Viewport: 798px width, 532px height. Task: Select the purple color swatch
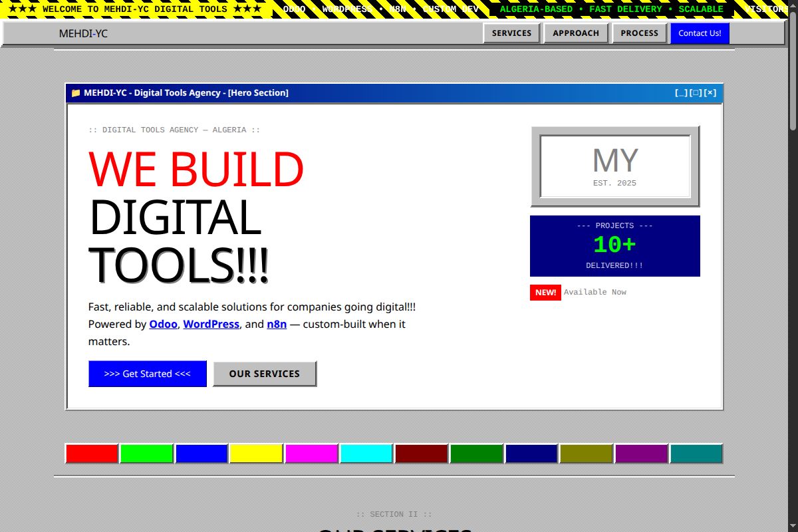pos(642,454)
